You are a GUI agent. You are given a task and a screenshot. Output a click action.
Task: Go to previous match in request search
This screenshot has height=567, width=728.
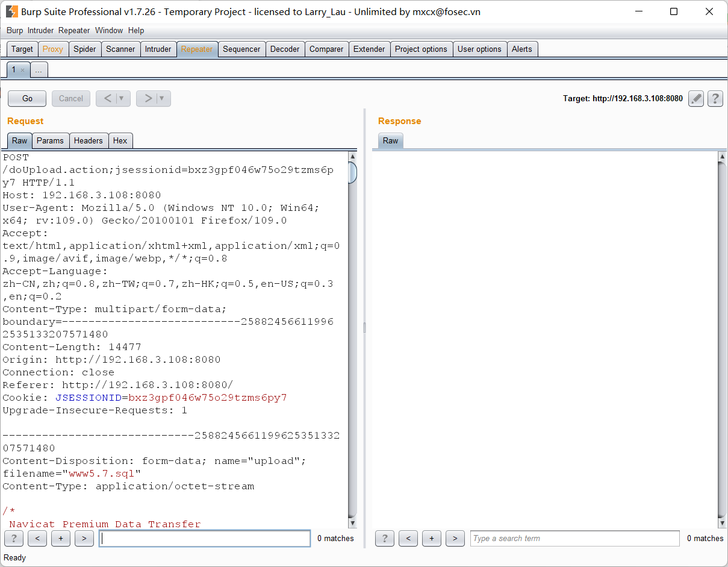(x=37, y=538)
